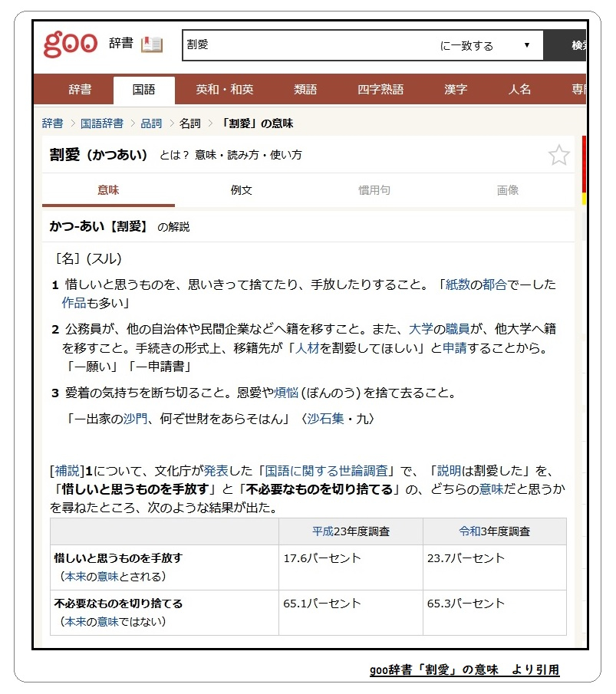The width and height of the screenshot is (616, 694).
Task: Open the 類語 navigation tab
Action: tap(305, 90)
